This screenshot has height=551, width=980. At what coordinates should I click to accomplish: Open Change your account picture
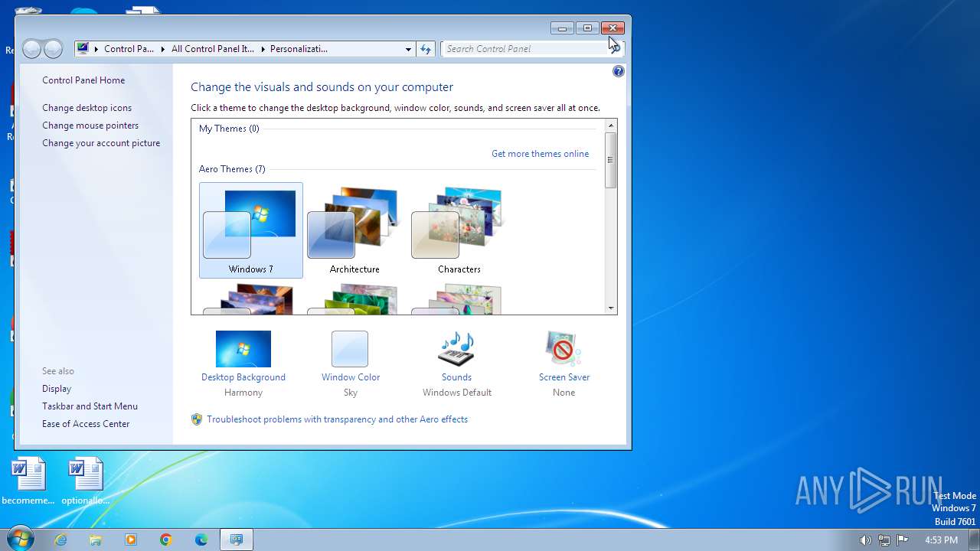(101, 143)
